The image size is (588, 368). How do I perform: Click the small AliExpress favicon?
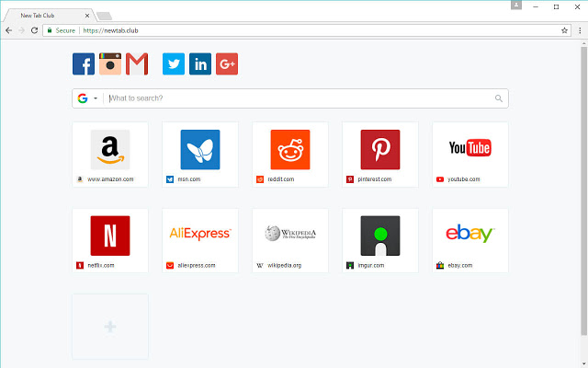(170, 266)
